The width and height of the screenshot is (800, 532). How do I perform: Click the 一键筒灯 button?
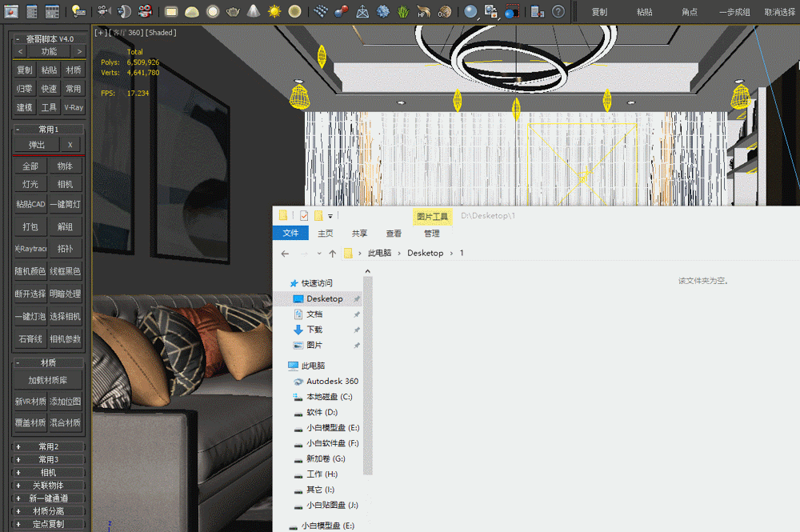[x=66, y=204]
